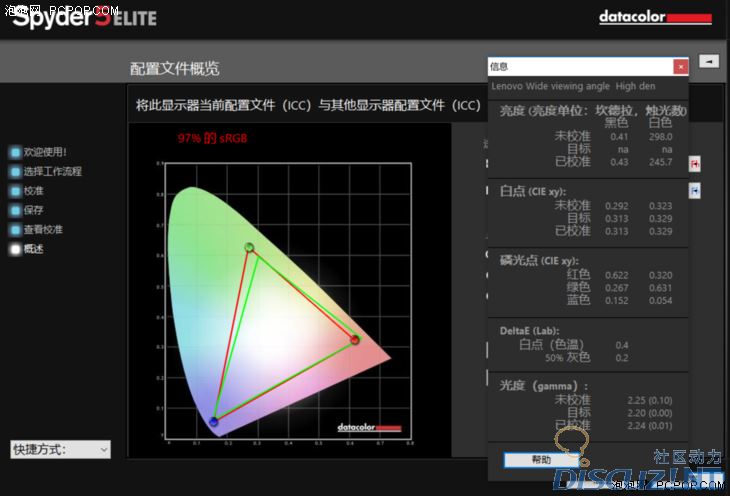Click the 配置文件概览 heading
730x496 pixels.
pyautogui.click(x=175, y=68)
